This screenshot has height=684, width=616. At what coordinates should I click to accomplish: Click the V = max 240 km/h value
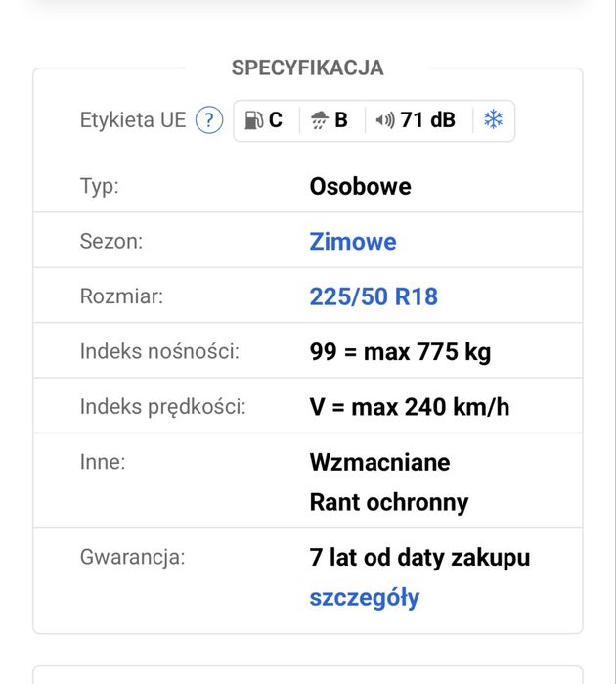(409, 406)
